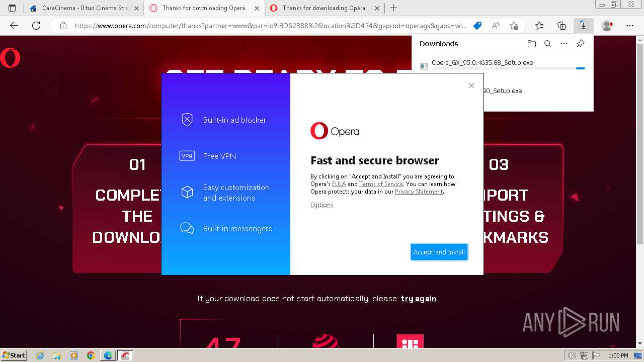Switch to Microsoft Edge in the taskbar
644x362 pixels.
[x=108, y=355]
